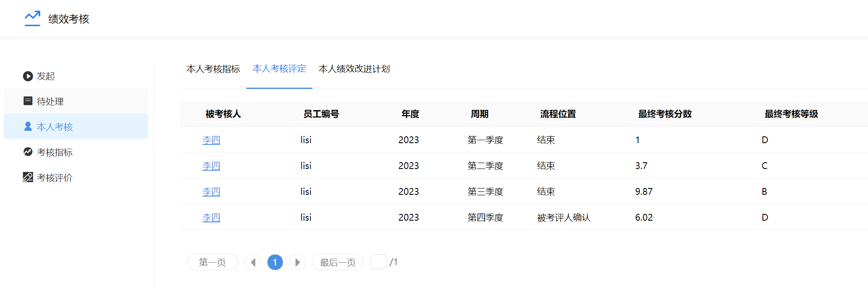Open 李四 link for 第二季度 row
Screen dimensions: 868x288
tap(211, 166)
